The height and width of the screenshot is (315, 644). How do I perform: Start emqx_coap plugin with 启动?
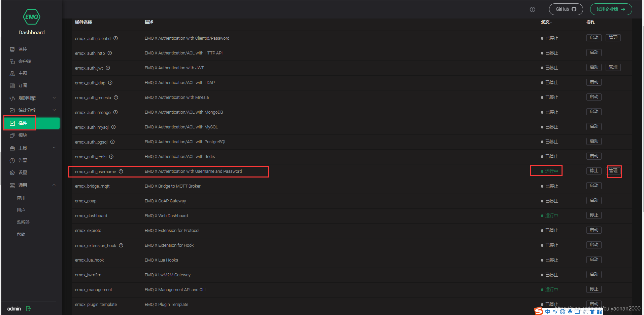tap(594, 200)
